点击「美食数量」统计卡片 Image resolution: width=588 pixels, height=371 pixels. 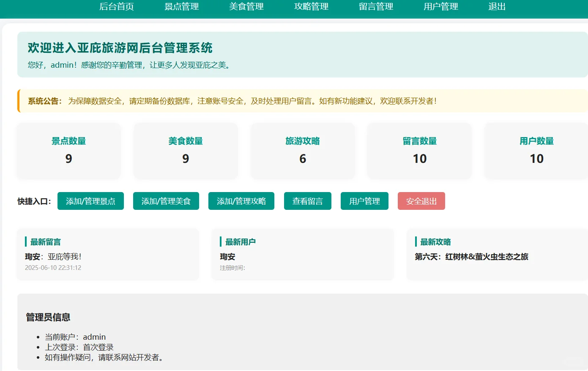pos(185,151)
